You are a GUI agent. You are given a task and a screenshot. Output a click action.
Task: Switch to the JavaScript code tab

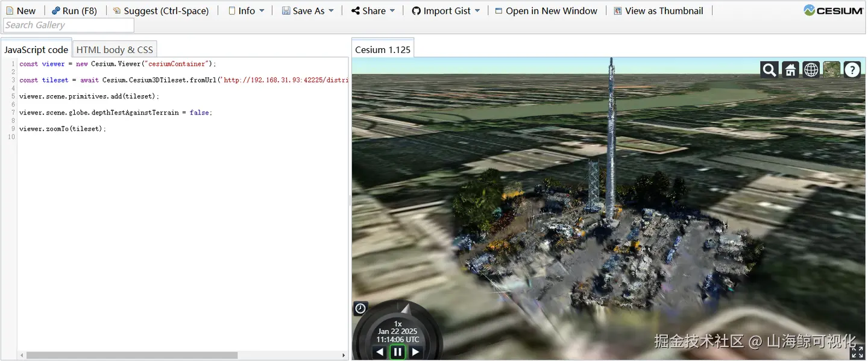(x=36, y=49)
